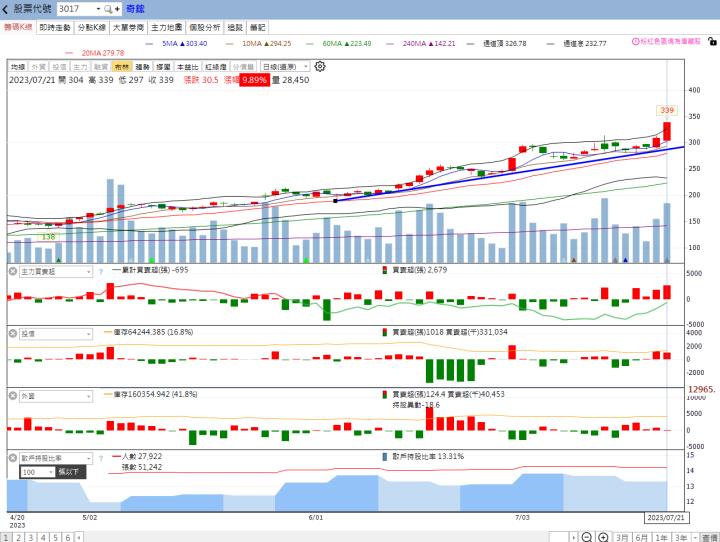
Task: Set chart range to 3年
Action: click(x=681, y=537)
